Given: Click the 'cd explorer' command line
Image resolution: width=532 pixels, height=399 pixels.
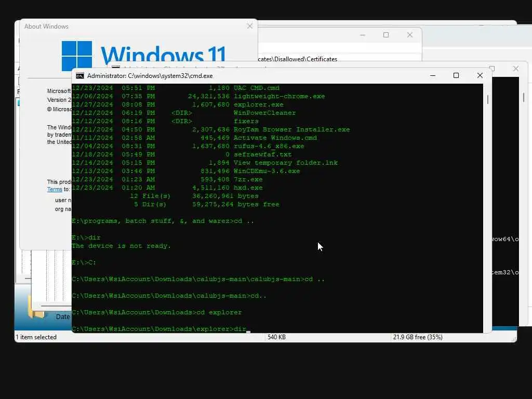Looking at the screenshot, I should coord(157,312).
